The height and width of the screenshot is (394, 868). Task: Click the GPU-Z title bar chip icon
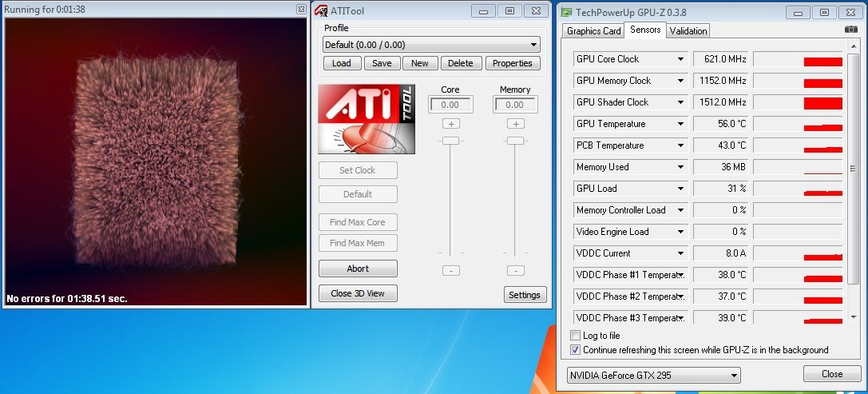[x=566, y=12]
